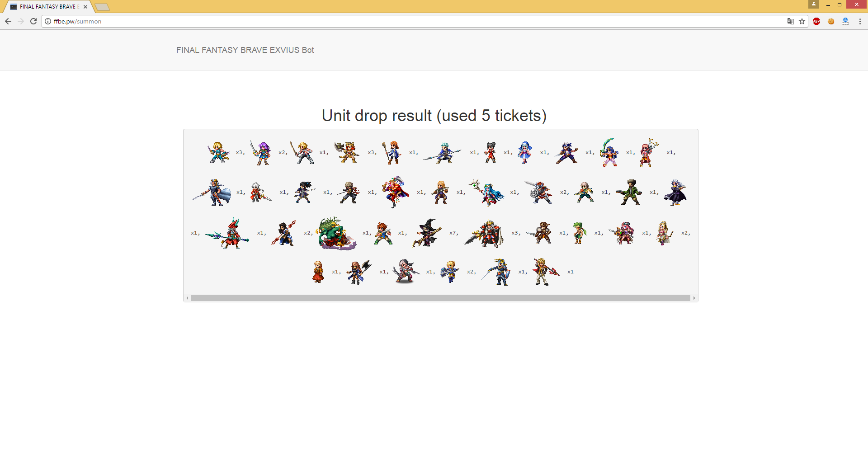
Task: Select the small green-haired child sprite
Action: pos(580,233)
